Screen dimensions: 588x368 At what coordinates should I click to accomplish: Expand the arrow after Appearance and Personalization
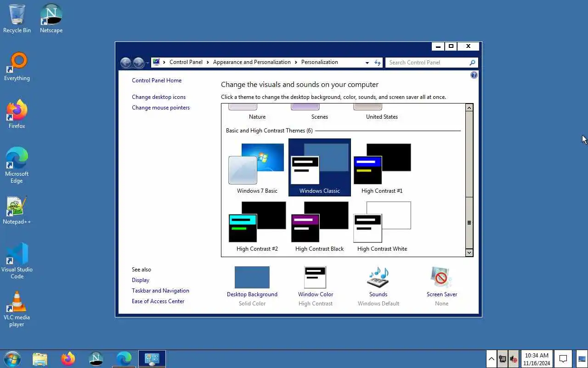click(296, 62)
